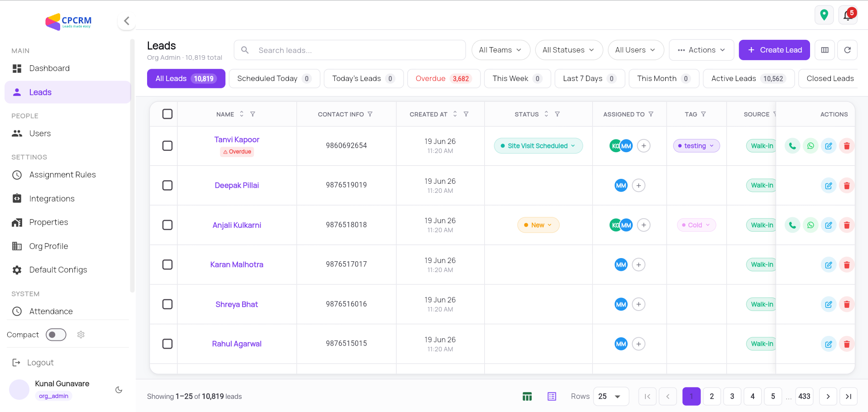Open WhatsApp for Anjali Kulkarni
The width and height of the screenshot is (868, 412).
(x=811, y=225)
